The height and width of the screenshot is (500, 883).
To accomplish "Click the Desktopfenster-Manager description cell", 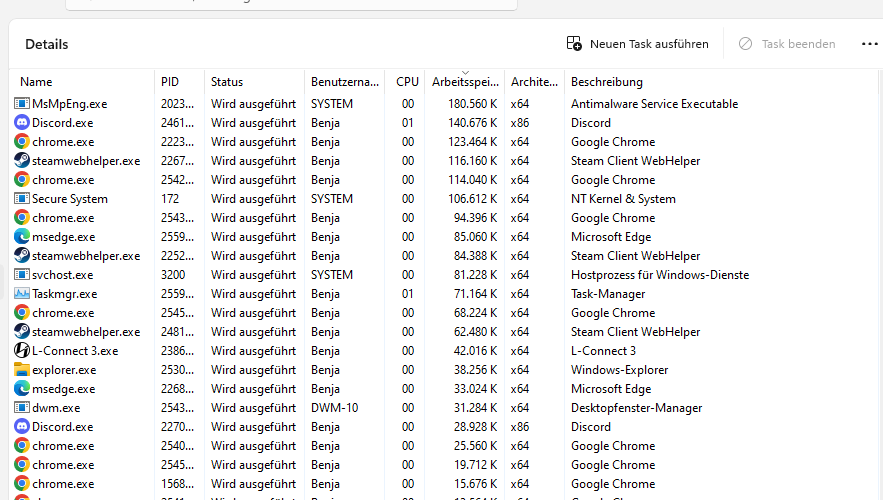I will click(x=636, y=408).
